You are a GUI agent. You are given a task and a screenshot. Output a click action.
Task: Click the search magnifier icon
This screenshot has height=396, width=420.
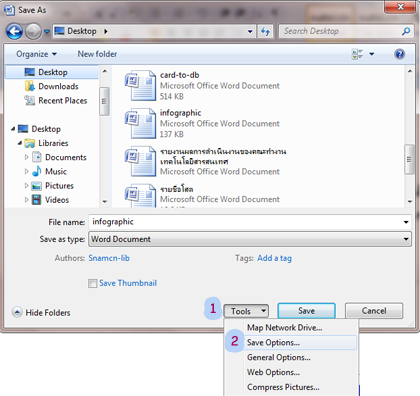click(x=406, y=31)
